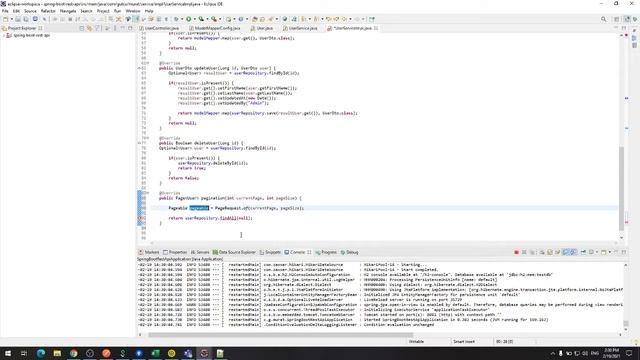Open Microsoft Teams from the taskbar
640x360 pixels.
pyautogui.click(x=188, y=353)
